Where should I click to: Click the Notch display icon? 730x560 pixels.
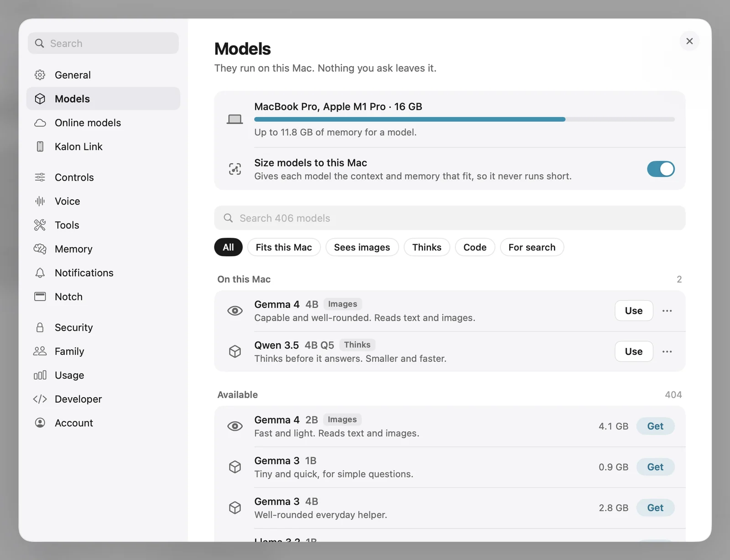(x=40, y=296)
